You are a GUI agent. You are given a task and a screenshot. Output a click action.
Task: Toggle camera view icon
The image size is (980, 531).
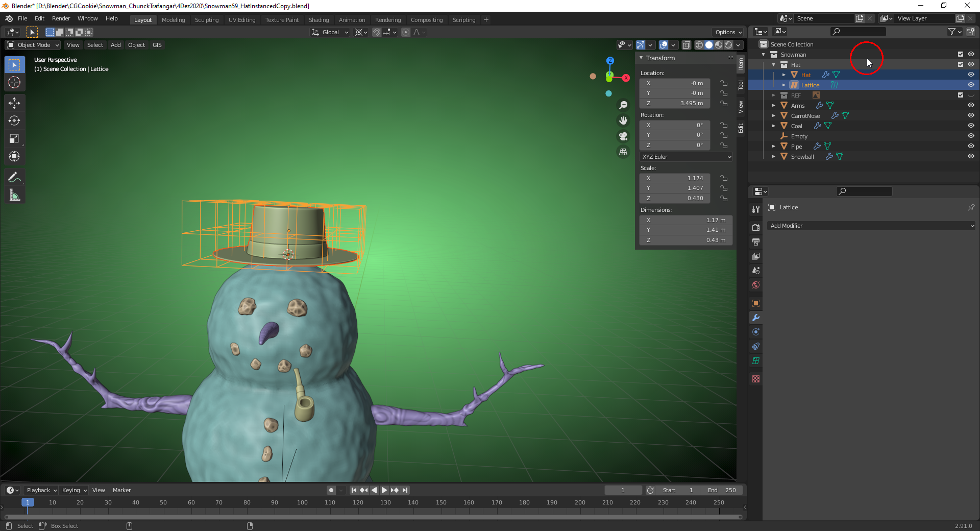pyautogui.click(x=623, y=136)
